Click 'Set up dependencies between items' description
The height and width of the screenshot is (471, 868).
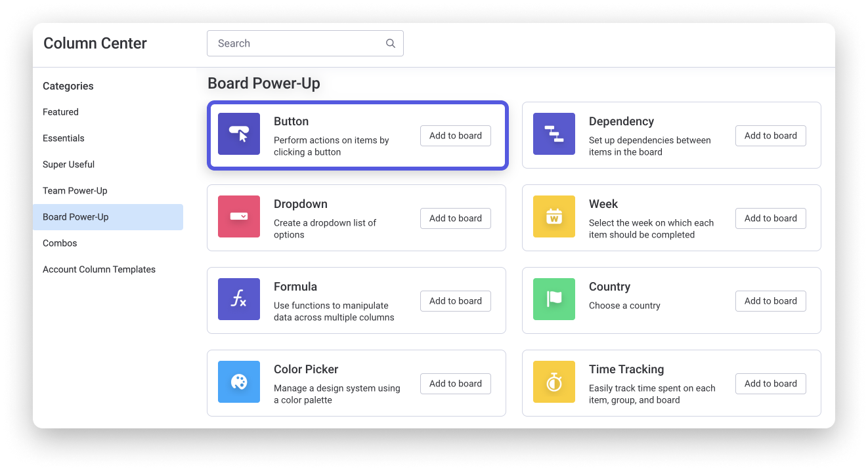650,146
